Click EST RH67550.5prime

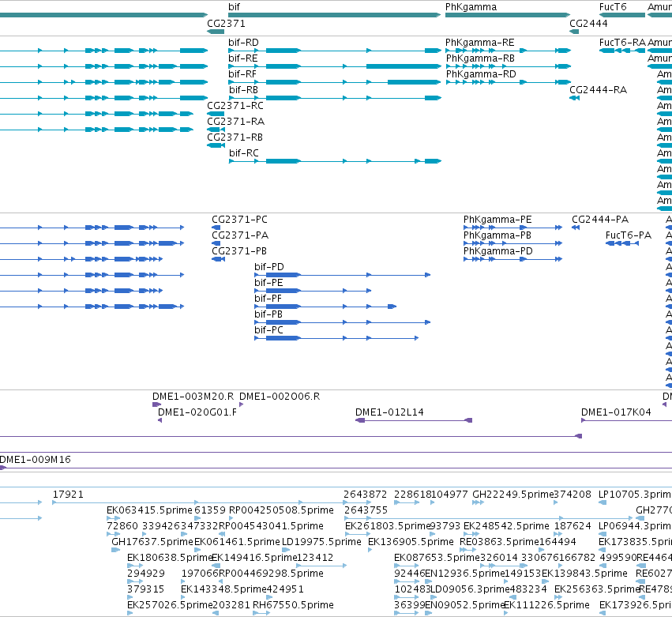[x=261, y=614]
